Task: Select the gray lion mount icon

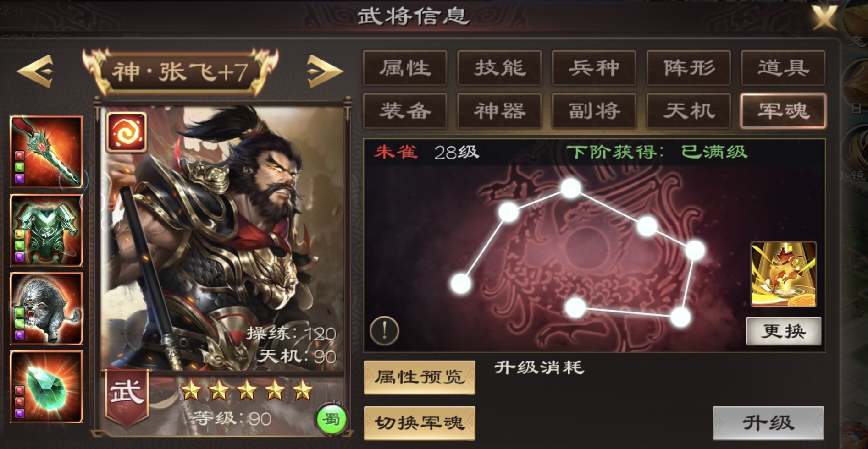Action: [46, 308]
